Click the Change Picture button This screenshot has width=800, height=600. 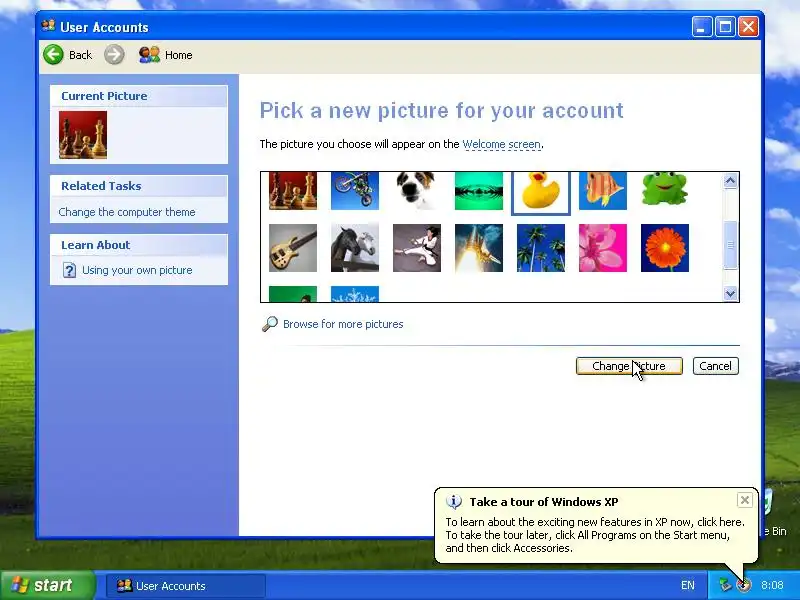coord(629,366)
